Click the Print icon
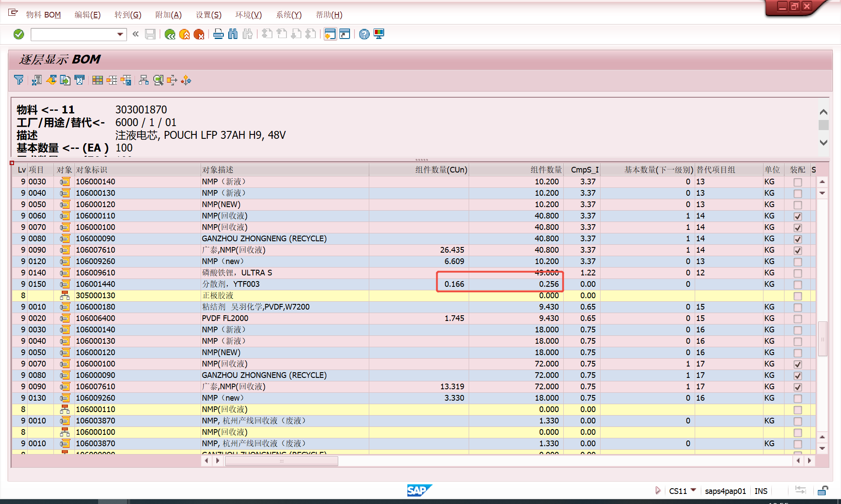841x504 pixels. (218, 34)
